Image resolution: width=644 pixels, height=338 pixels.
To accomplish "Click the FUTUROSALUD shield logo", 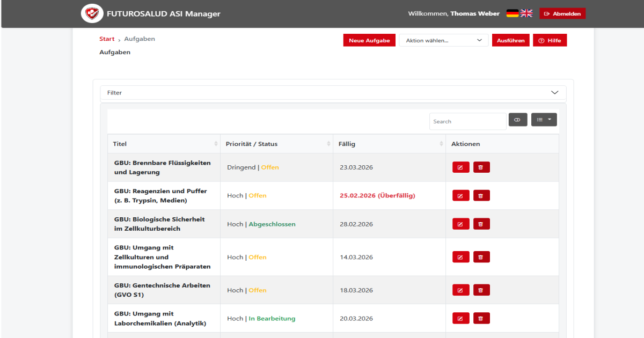I will 92,13.
